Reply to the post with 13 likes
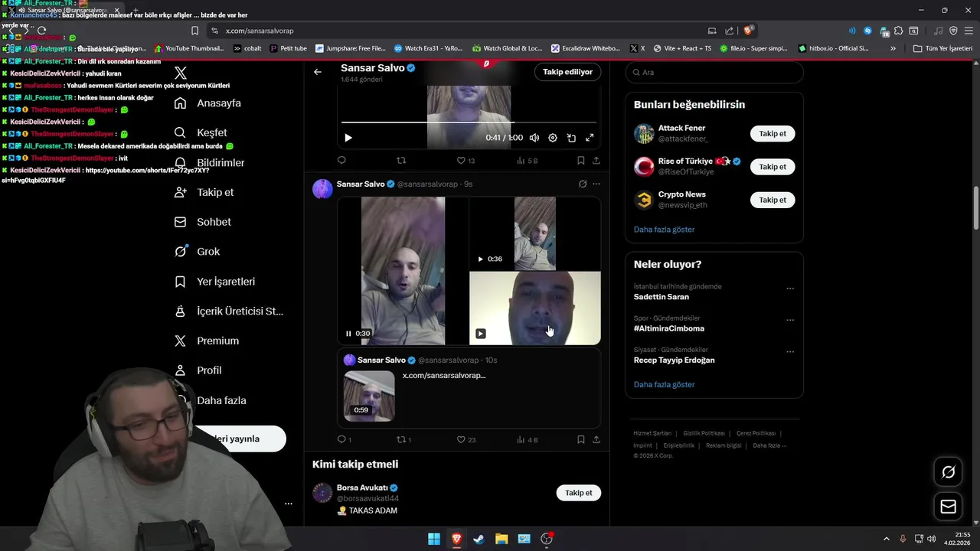 341,161
